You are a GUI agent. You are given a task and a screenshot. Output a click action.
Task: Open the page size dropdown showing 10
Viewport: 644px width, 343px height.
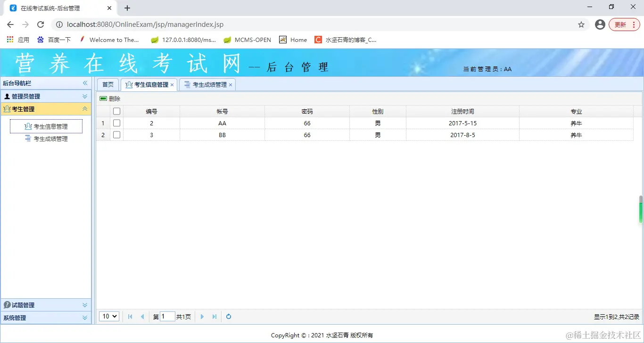click(x=108, y=316)
